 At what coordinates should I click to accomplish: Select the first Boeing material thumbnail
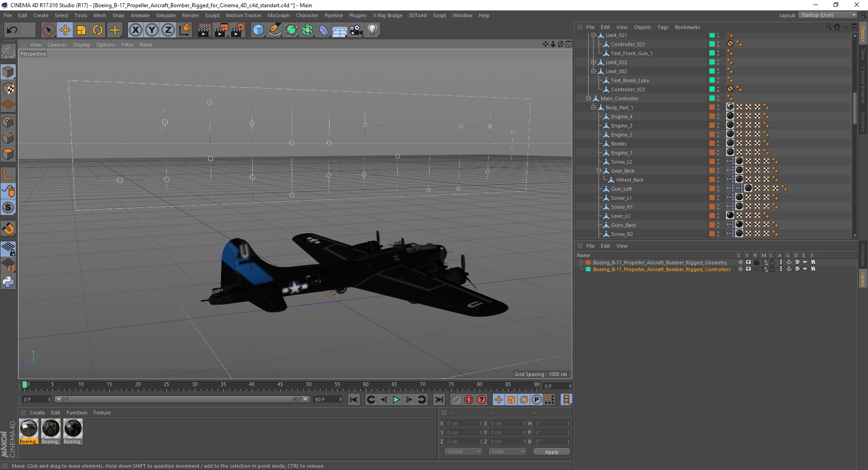[x=28, y=428]
